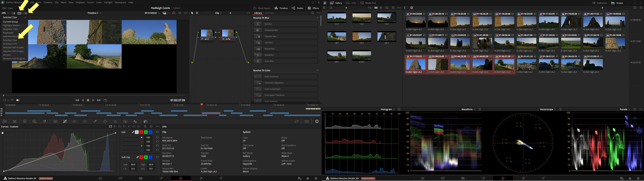The height and width of the screenshot is (181, 644).
Task: Open the Info palette icon
Action: (317, 121)
